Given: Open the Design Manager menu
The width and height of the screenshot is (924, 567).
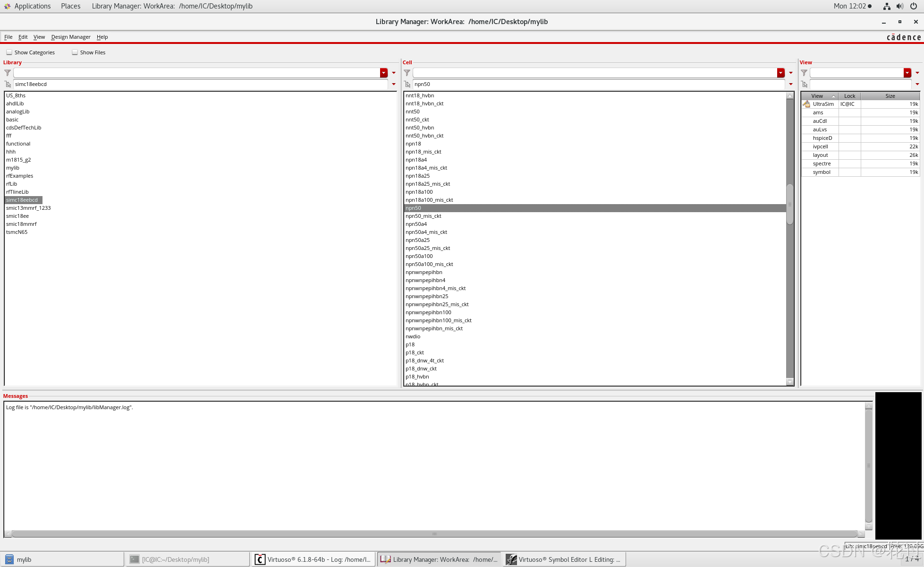Looking at the screenshot, I should 71,37.
